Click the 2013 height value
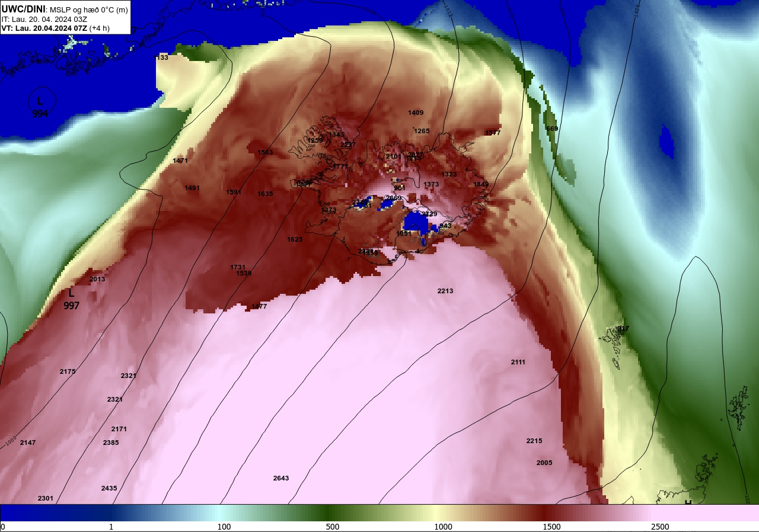The image size is (759, 532). [x=97, y=279]
